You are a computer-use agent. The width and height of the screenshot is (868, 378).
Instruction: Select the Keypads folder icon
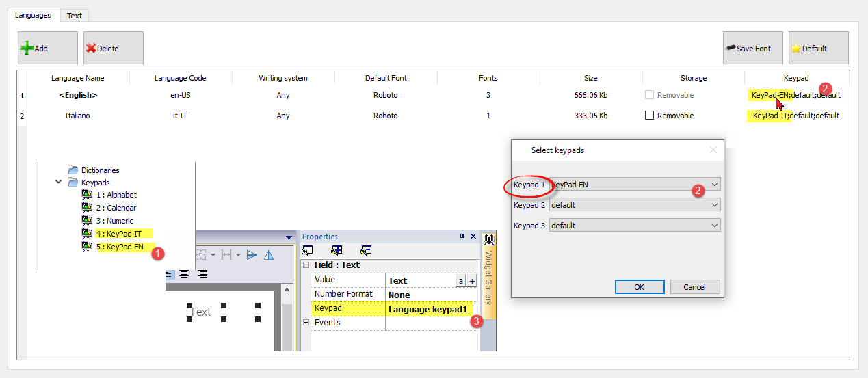point(73,183)
